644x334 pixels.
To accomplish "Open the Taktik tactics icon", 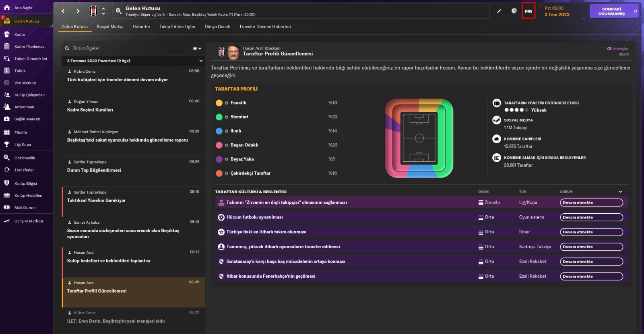I will point(7,71).
